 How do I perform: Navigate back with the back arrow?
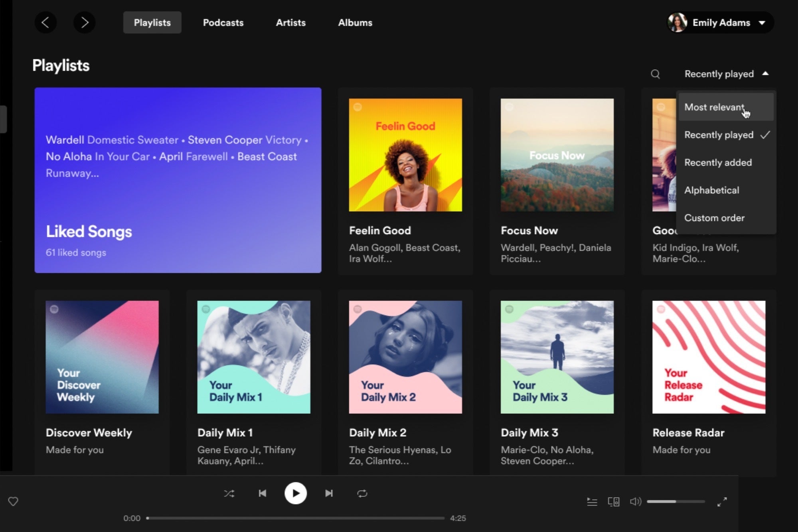coord(46,23)
